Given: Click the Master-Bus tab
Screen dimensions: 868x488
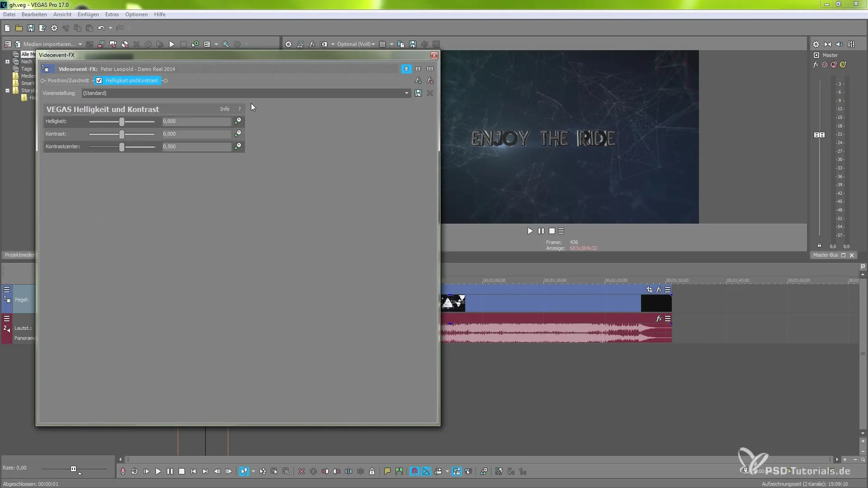Looking at the screenshot, I should click(x=826, y=255).
